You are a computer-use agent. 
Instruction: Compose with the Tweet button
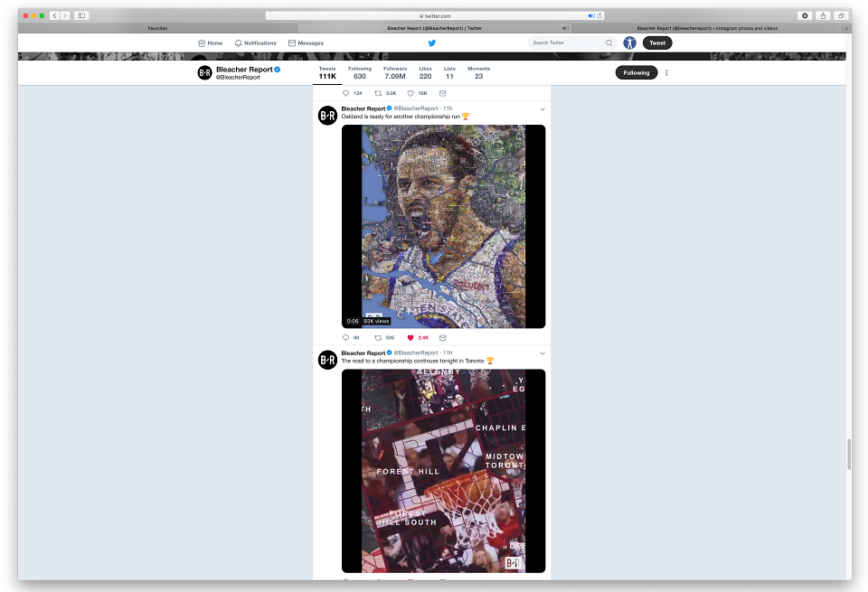click(x=657, y=42)
